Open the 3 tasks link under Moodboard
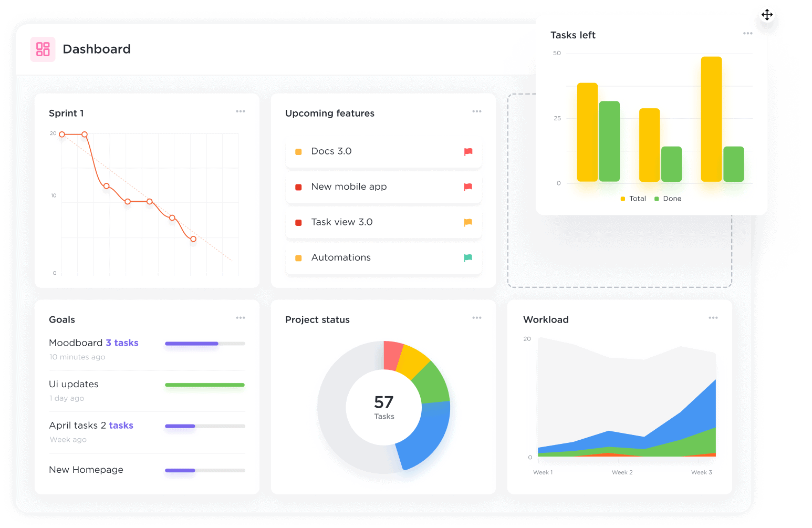This screenshot has width=812, height=528. tap(122, 343)
